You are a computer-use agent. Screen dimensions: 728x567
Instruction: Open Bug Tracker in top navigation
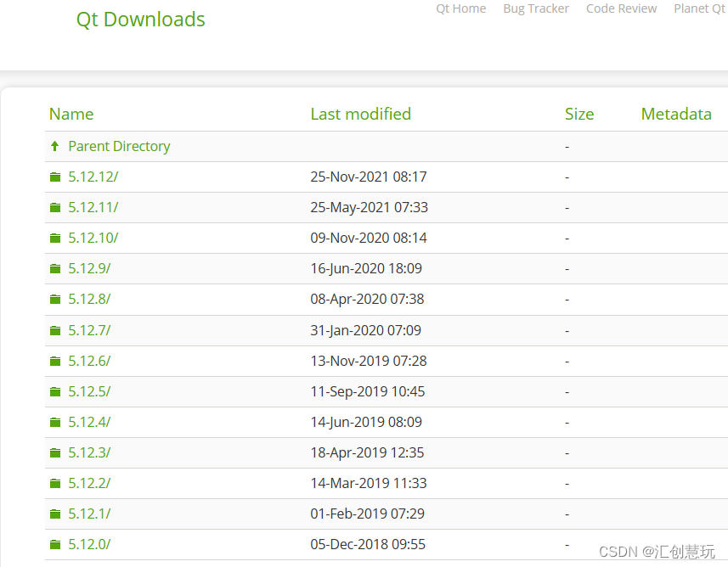(536, 8)
